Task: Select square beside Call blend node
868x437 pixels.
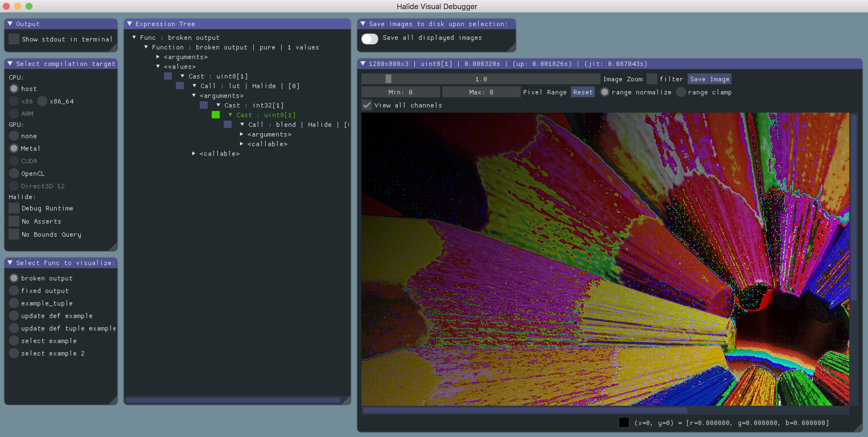Action: coord(227,125)
